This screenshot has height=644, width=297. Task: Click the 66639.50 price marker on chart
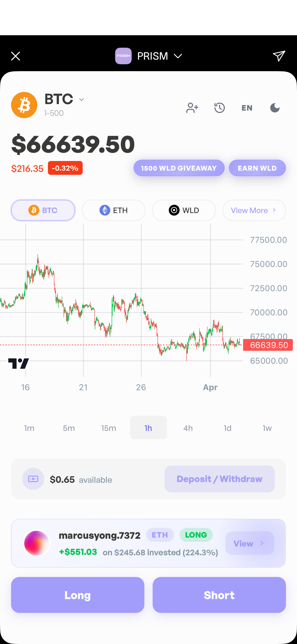(268, 345)
